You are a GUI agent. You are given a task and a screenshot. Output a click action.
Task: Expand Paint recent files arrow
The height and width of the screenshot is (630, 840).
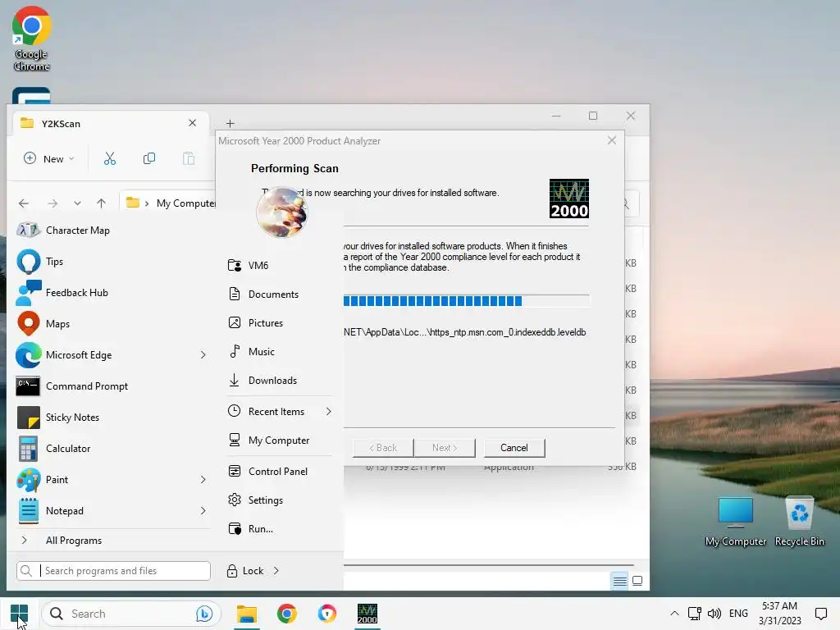(x=203, y=479)
